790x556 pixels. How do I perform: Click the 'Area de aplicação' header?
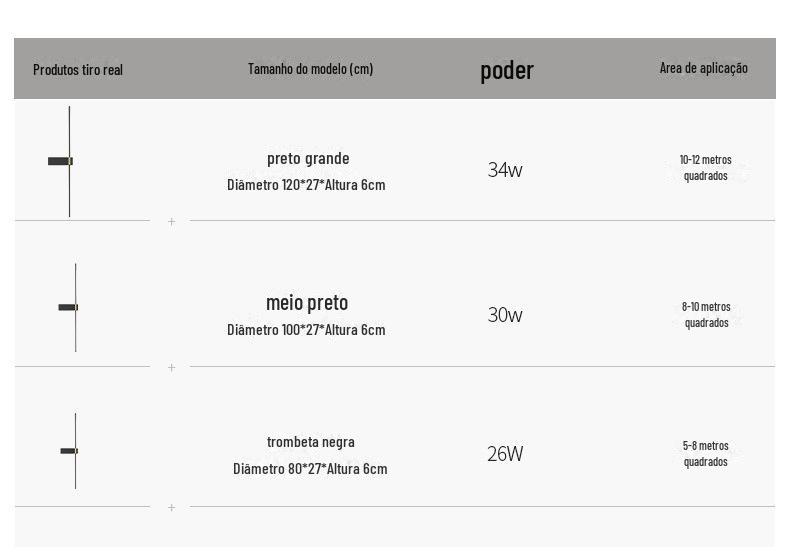703,68
